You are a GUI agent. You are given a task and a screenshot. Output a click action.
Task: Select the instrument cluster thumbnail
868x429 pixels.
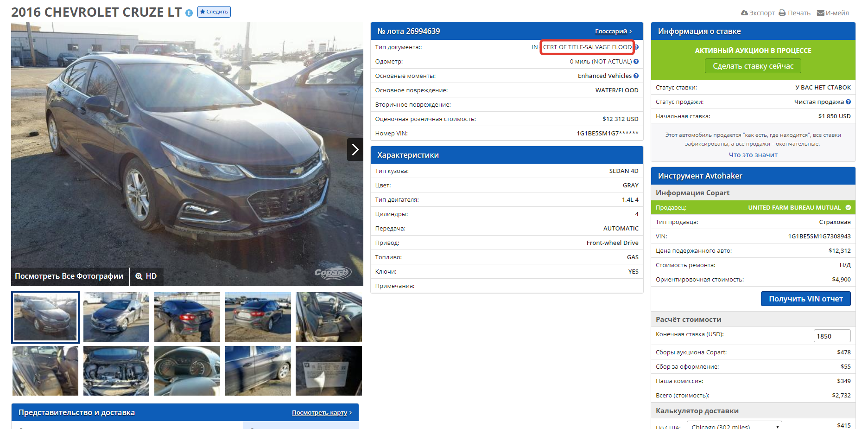(187, 371)
